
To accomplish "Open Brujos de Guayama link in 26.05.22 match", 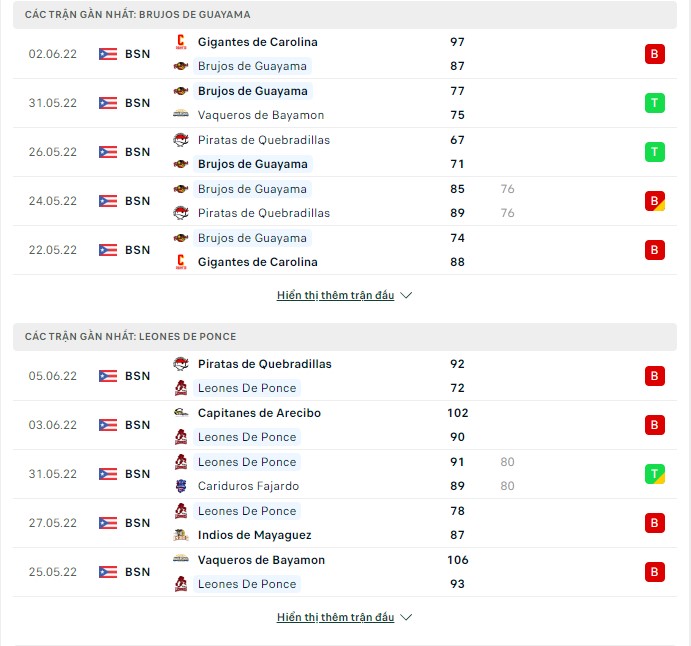I will [x=253, y=164].
